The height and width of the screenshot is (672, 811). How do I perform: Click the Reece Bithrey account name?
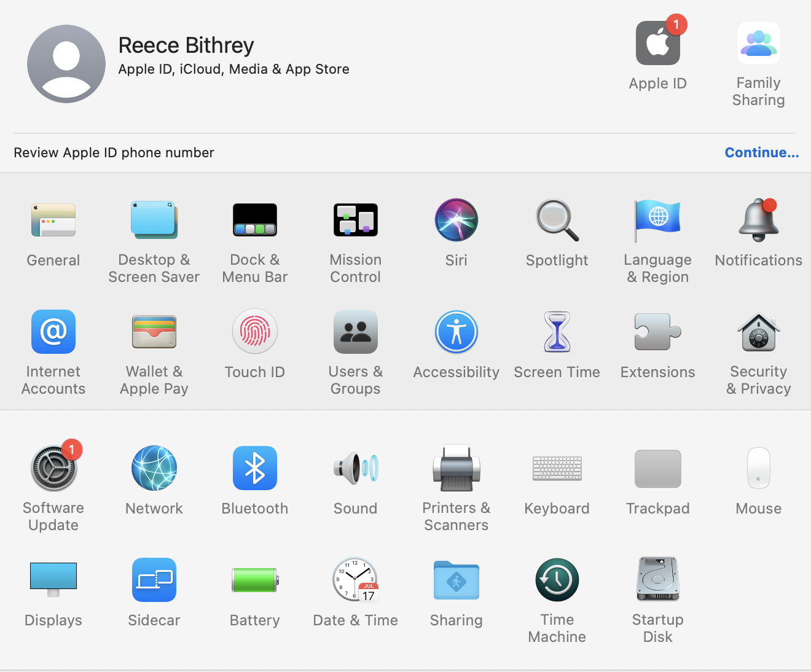(x=186, y=45)
